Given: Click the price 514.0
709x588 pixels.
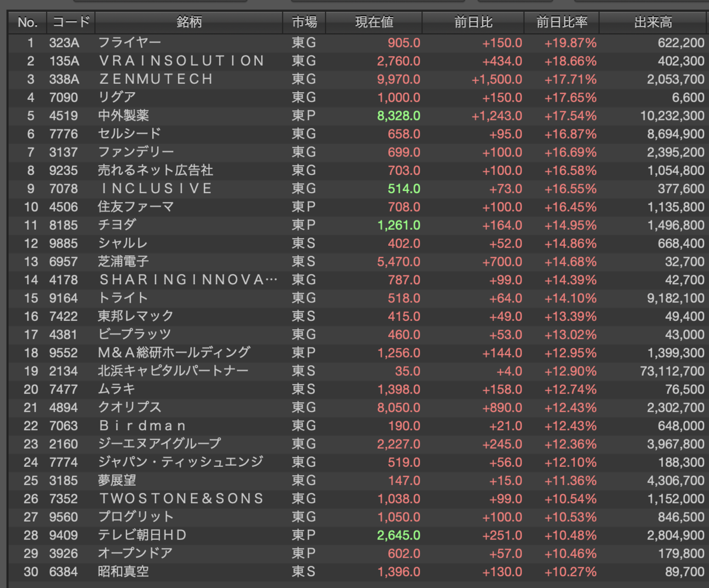Looking at the screenshot, I should point(404,189).
